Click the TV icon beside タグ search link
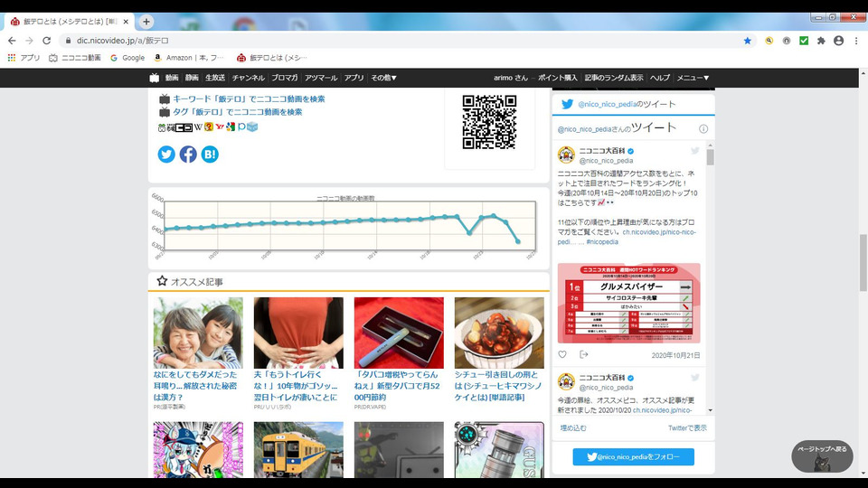Screen dimensions: 868x488 pos(165,112)
